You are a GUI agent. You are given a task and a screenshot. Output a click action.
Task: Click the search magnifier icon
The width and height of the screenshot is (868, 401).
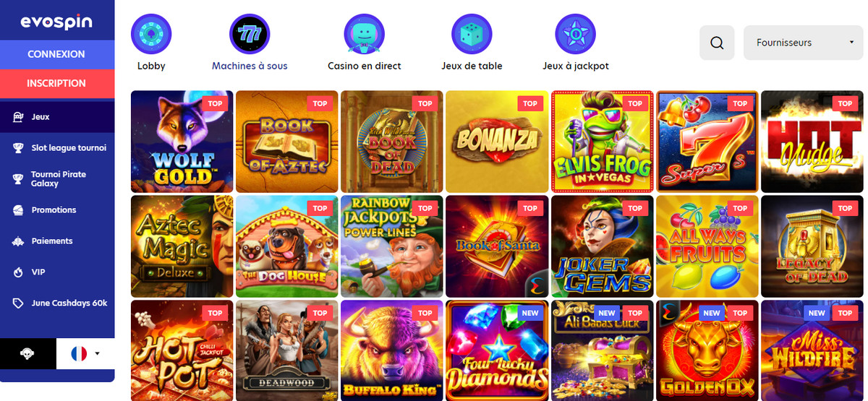717,43
